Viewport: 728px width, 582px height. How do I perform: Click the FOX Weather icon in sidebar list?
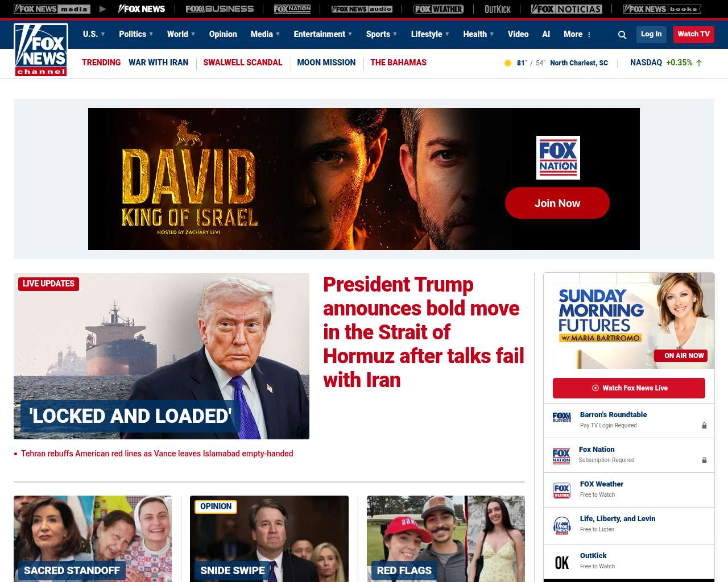coord(562,490)
